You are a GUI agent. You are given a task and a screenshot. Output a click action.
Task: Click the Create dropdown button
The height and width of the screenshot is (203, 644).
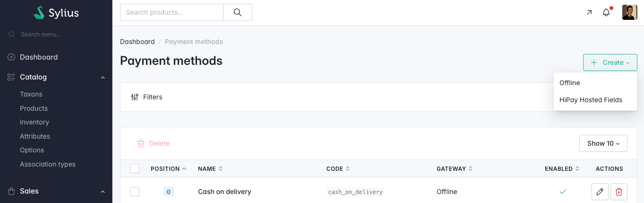[610, 62]
